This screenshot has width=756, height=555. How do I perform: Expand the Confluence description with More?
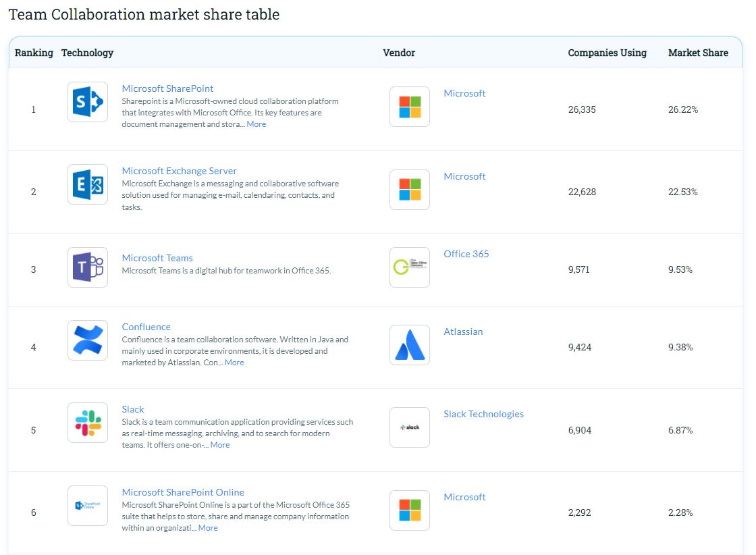point(234,363)
